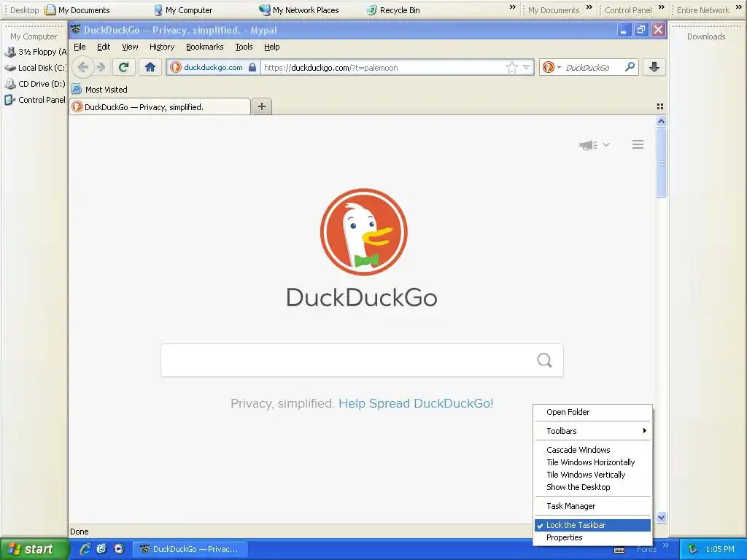
Task: Choose Properties in the context menu
Action: (592, 537)
